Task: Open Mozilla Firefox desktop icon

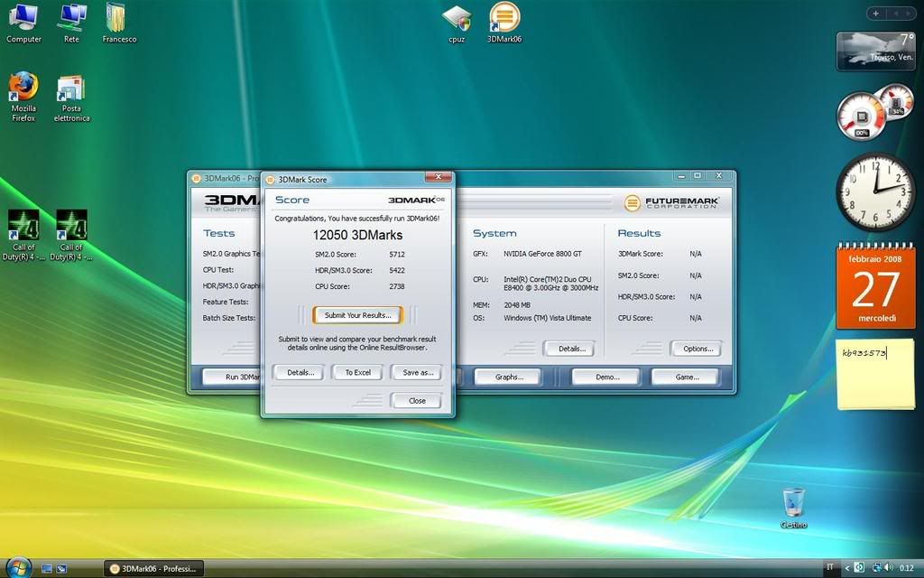Action: coord(23,88)
